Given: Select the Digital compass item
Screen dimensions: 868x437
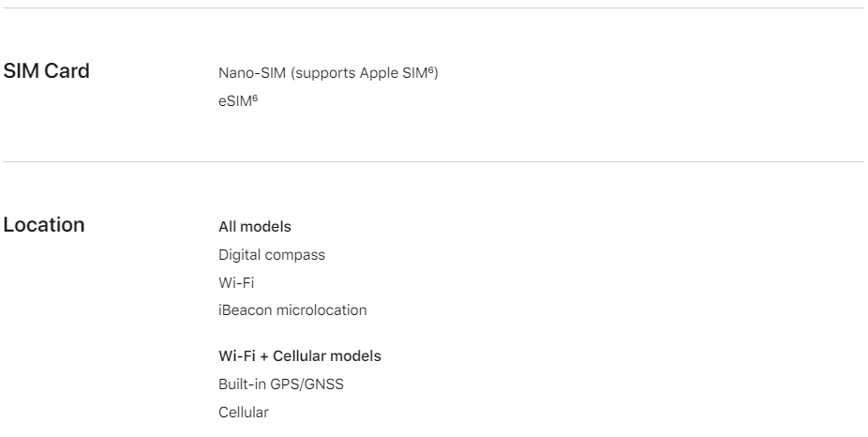Looking at the screenshot, I should coord(272,255).
